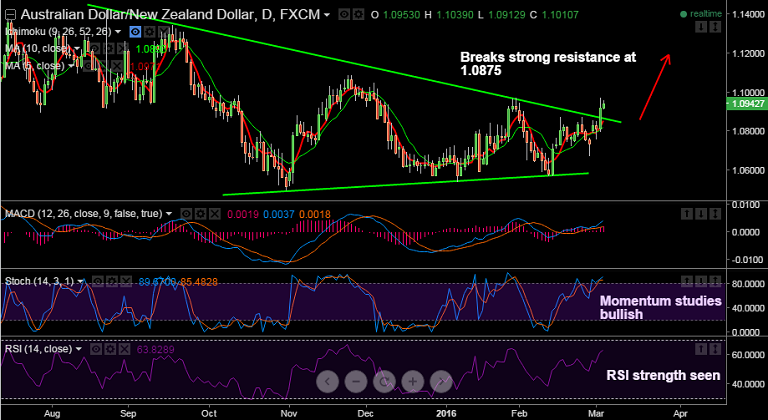768x420 pixels.
Task: Click the RSI (14, close) label
Action: [38, 349]
